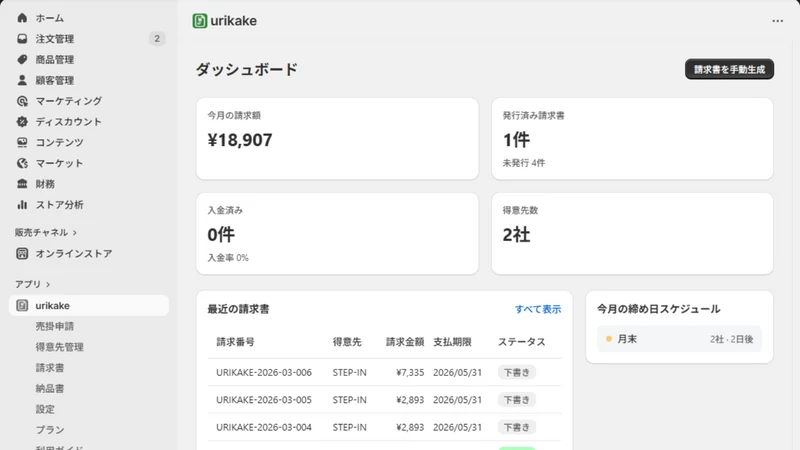Click the 月末 schedule row
This screenshot has height=450, width=800.
click(x=679, y=339)
